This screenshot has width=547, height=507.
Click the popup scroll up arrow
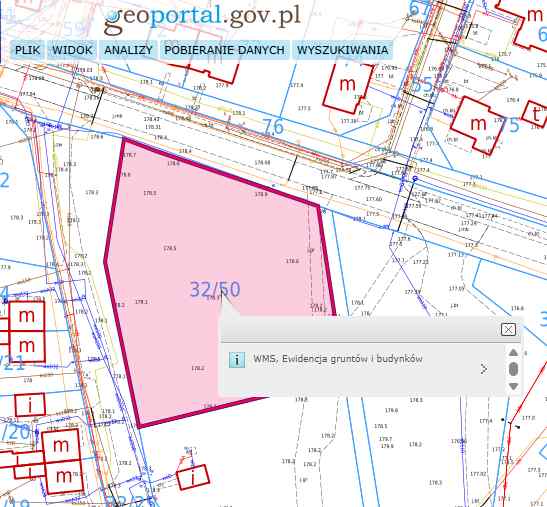pos(513,352)
